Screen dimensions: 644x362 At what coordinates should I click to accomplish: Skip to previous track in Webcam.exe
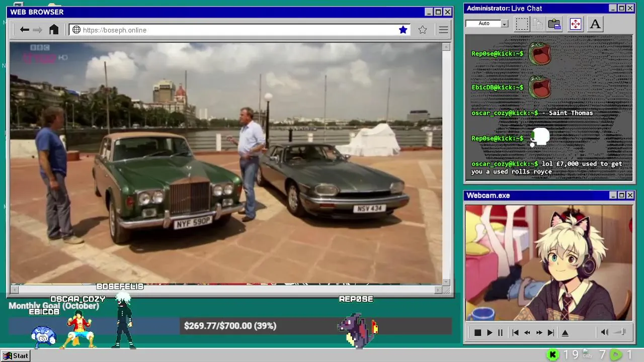click(515, 332)
